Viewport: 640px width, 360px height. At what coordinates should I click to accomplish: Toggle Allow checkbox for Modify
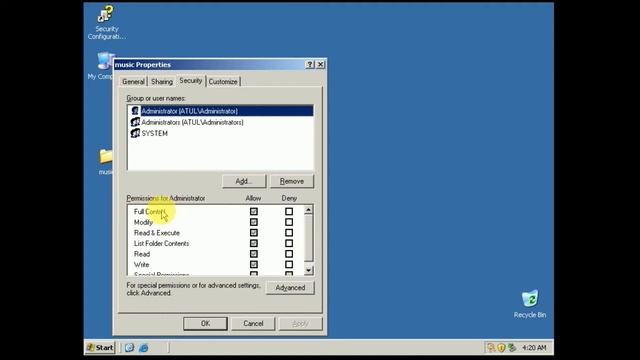coord(254,222)
